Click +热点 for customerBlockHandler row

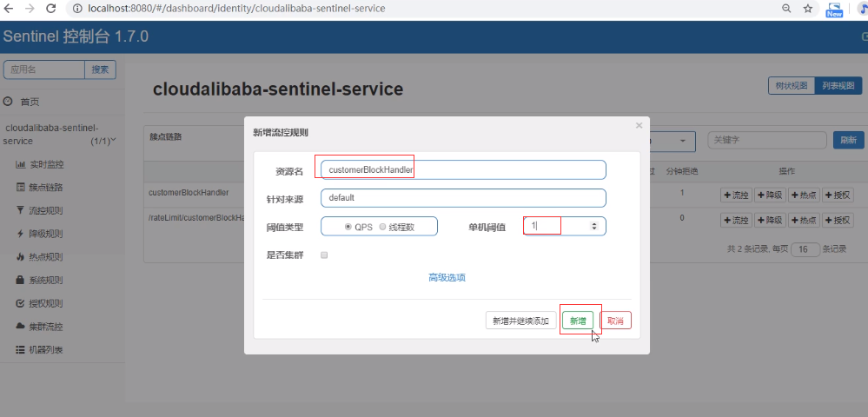coord(803,195)
